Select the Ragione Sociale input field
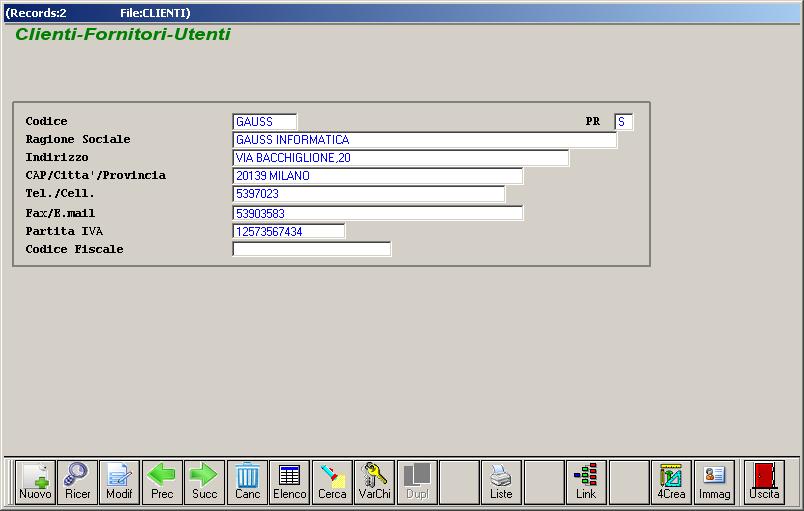 pyautogui.click(x=425, y=140)
